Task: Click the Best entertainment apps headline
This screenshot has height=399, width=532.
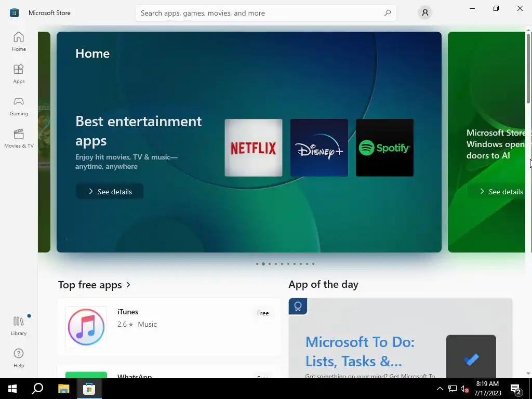Action: click(x=138, y=130)
